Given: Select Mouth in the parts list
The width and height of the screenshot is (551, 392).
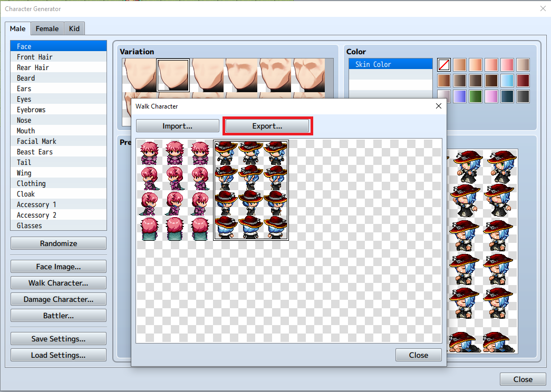Looking at the screenshot, I should coord(59,130).
